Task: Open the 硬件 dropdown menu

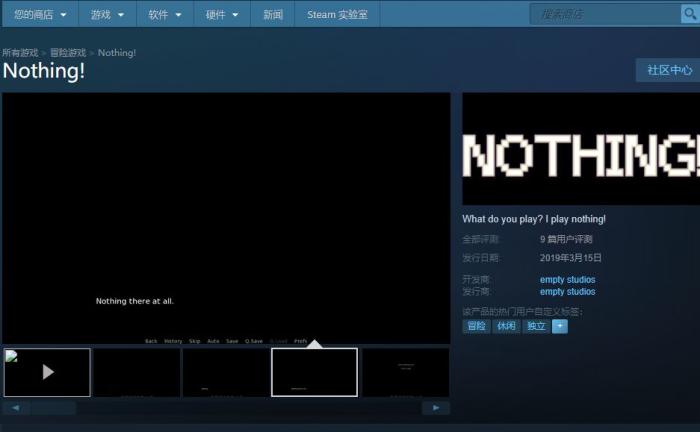Action: click(x=222, y=15)
